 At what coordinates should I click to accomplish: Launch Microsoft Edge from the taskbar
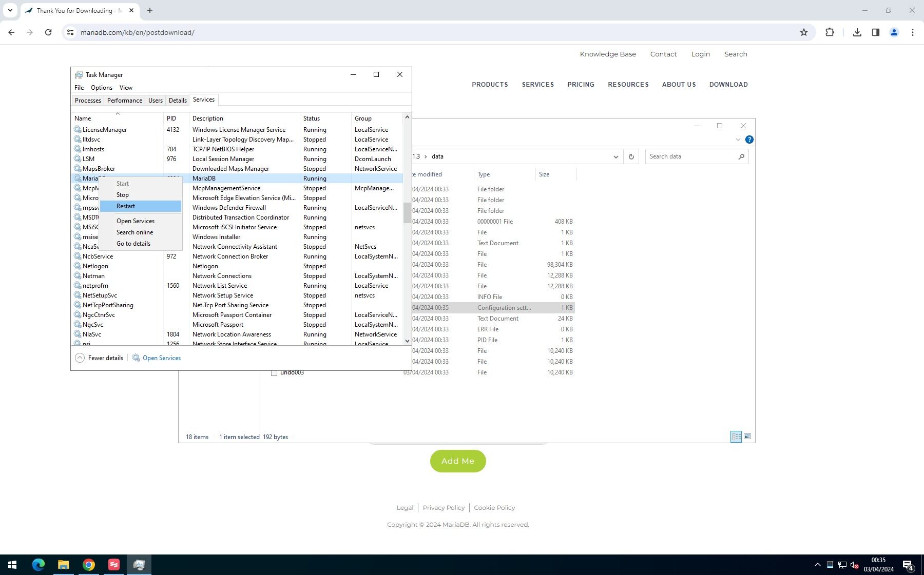pyautogui.click(x=38, y=565)
